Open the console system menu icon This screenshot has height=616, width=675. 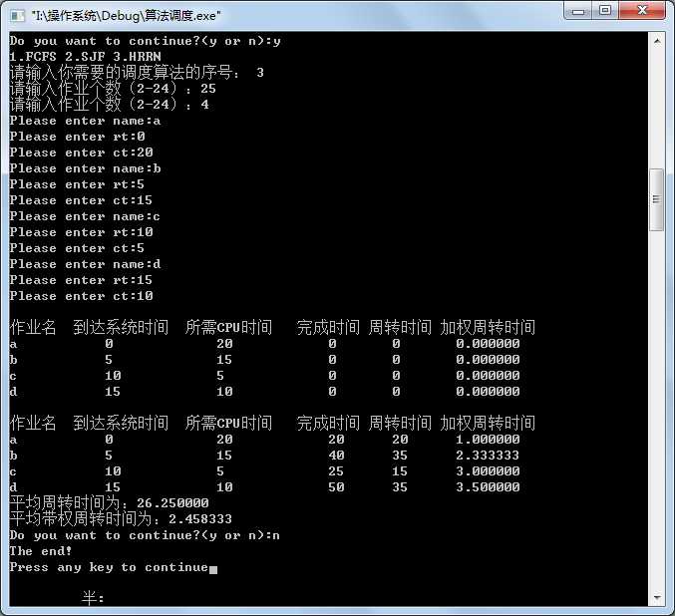click(17, 15)
